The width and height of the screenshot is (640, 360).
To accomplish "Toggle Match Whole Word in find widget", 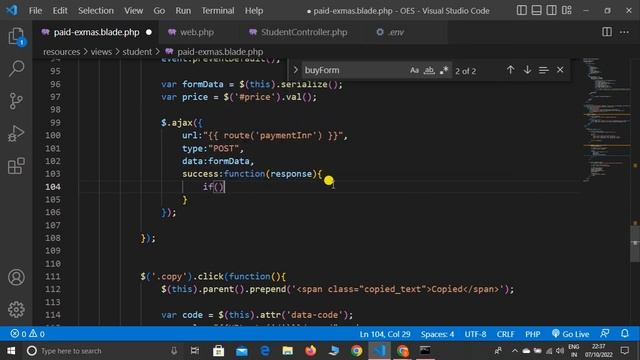I will click(x=429, y=70).
